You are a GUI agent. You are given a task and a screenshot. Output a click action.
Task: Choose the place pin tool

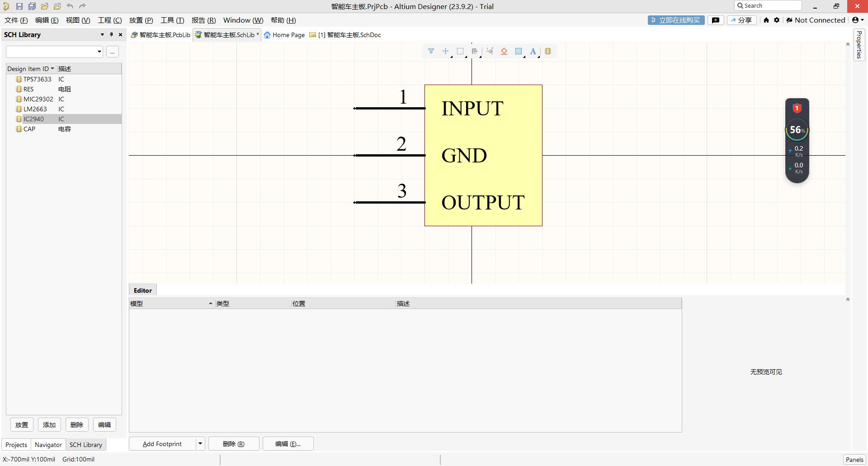click(490, 51)
